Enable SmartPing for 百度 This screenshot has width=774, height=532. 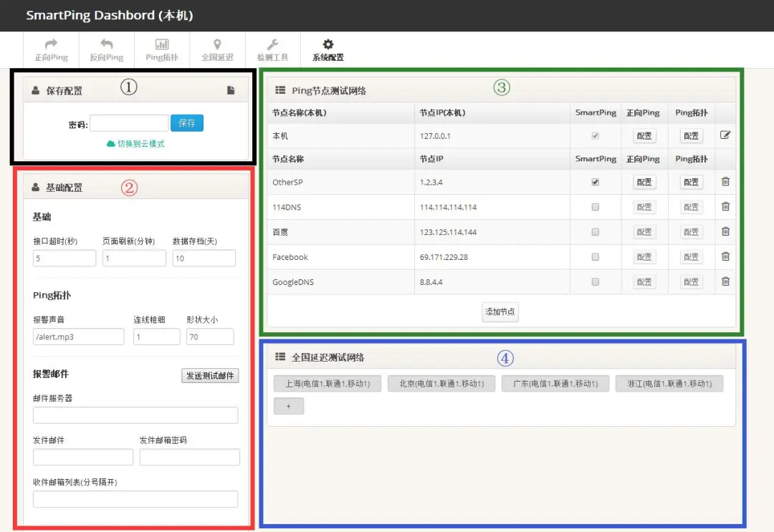(x=596, y=232)
